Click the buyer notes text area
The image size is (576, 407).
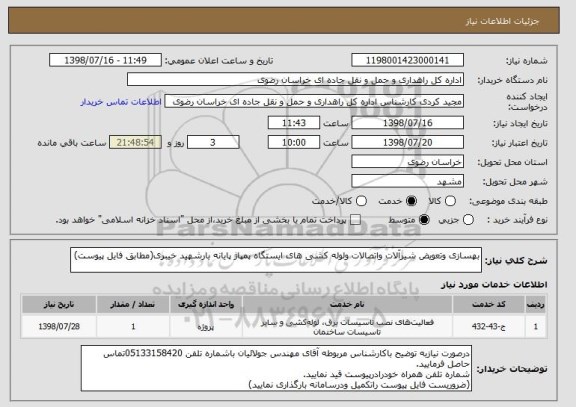277,368
